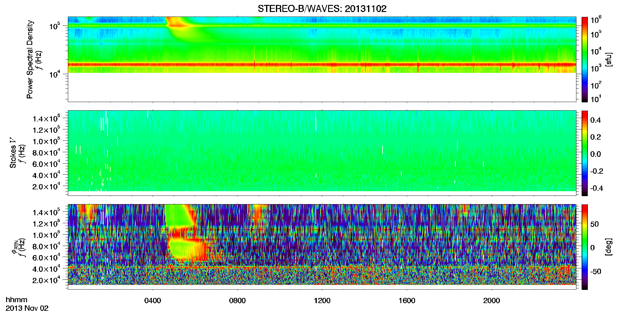Click the STEREO-B/WAVES: 20131102 plot title

322,9
